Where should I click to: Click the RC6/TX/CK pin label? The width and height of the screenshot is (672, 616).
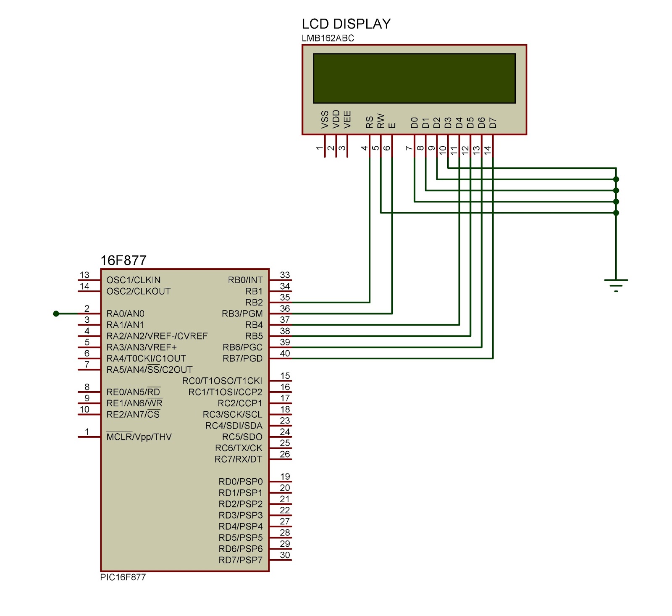239,448
